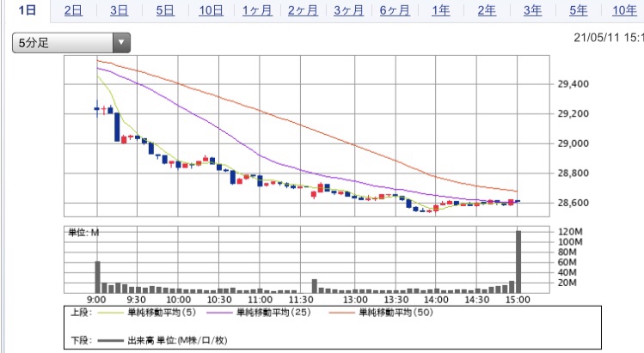Viewport: 644px width, 353px height.
Task: Show the 3ヶ月 chart period
Action: pos(349,10)
